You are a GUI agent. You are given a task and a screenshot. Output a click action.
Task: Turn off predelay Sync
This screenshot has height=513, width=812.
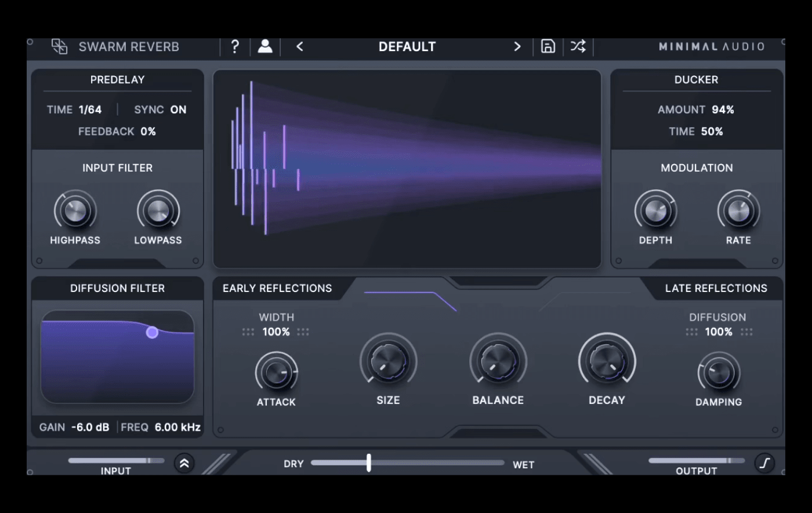pyautogui.click(x=178, y=109)
